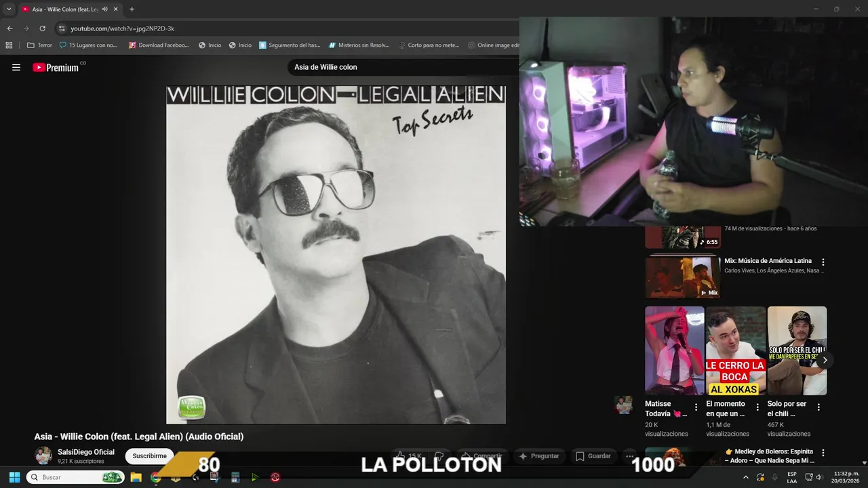Screen dimensions: 868x488
Task: Like the video with 15 K thumbs up
Action: tap(409, 456)
